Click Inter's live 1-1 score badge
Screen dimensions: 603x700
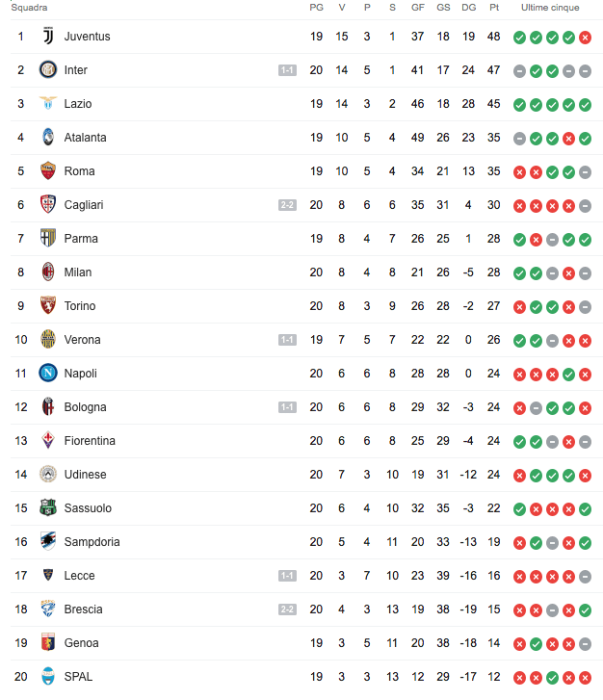[x=287, y=70]
